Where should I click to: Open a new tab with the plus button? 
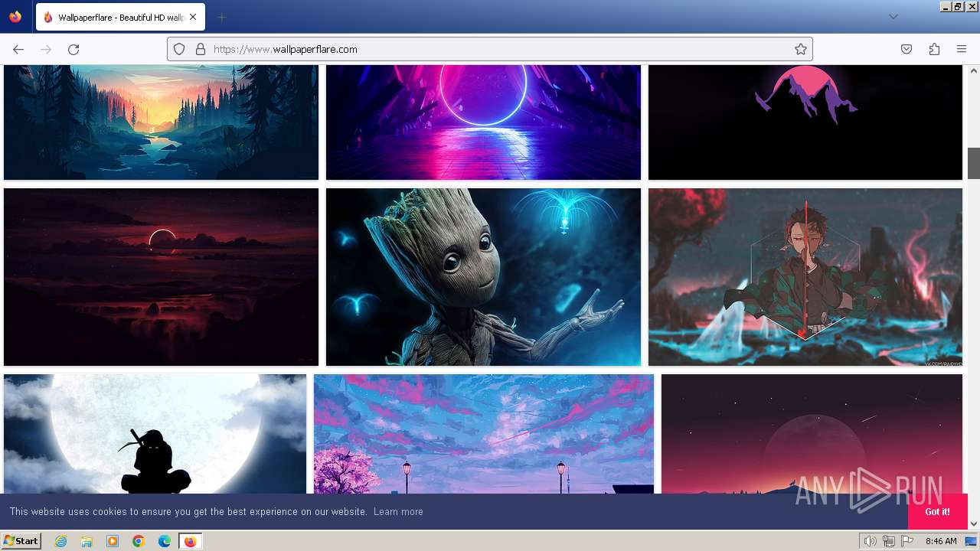click(221, 17)
